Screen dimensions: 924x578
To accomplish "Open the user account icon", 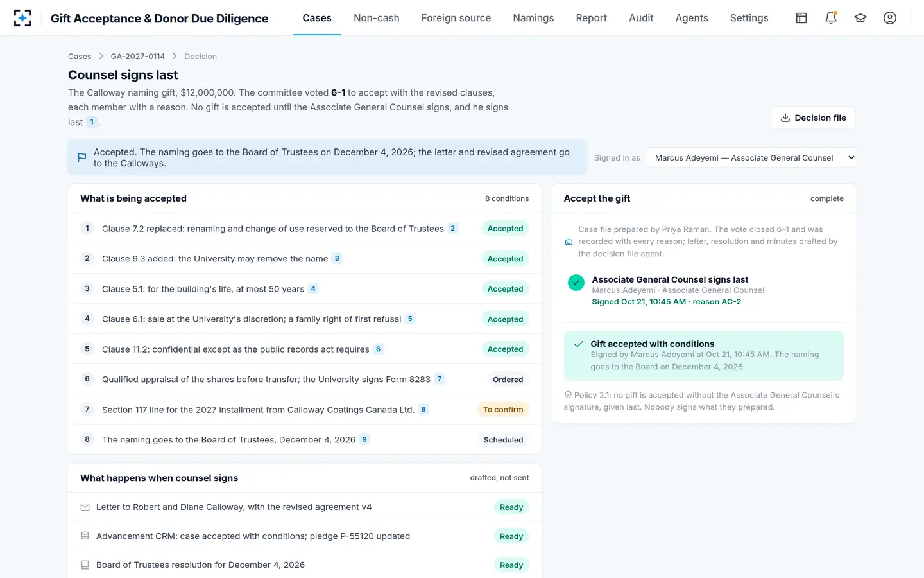I will tap(890, 18).
